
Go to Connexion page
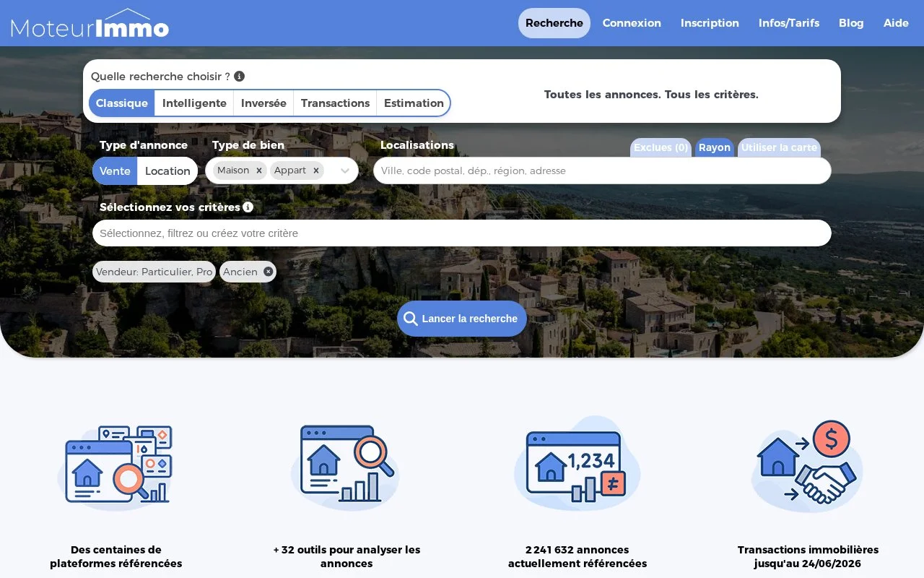(x=632, y=23)
